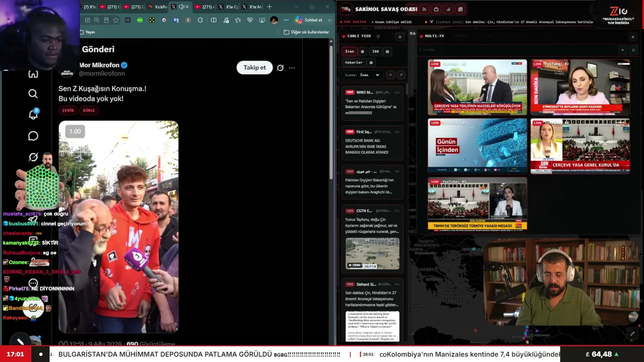Select the İBB feed tab

point(375,51)
